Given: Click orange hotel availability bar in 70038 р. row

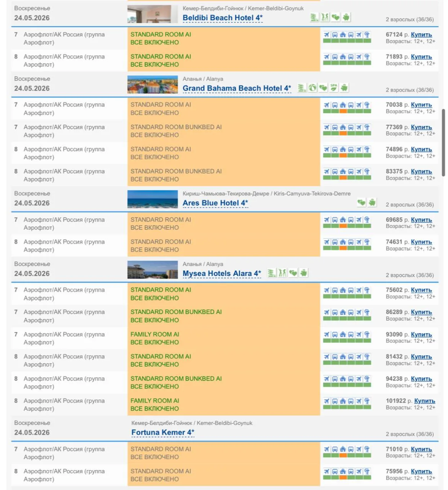Looking at the screenshot, I should pyautogui.click(x=343, y=111).
